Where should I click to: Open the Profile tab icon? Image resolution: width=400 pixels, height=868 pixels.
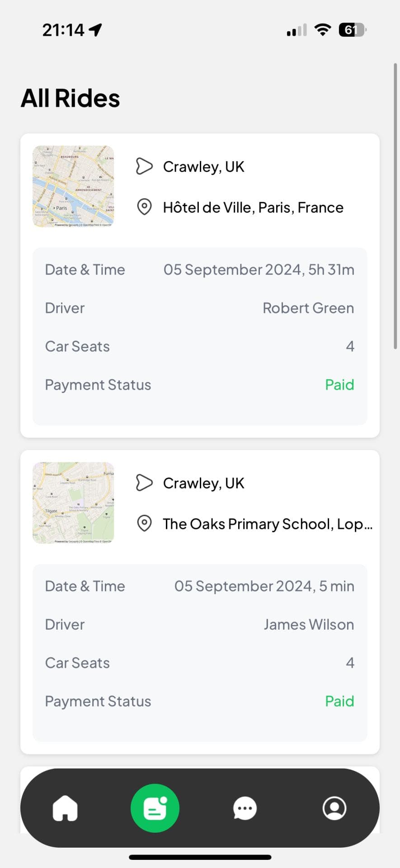click(x=334, y=808)
